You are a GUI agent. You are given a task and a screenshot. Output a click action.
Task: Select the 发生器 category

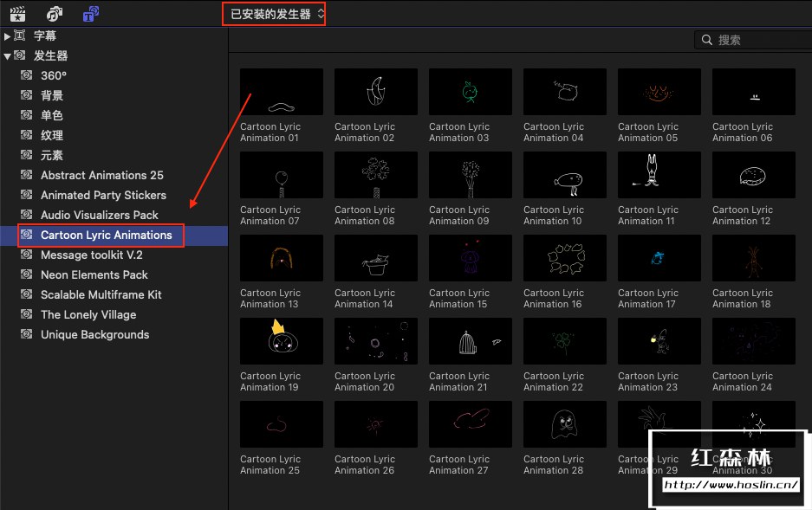point(51,55)
